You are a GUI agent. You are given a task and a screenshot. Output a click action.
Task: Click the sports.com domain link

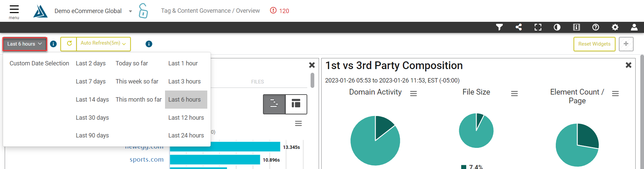pos(147,160)
